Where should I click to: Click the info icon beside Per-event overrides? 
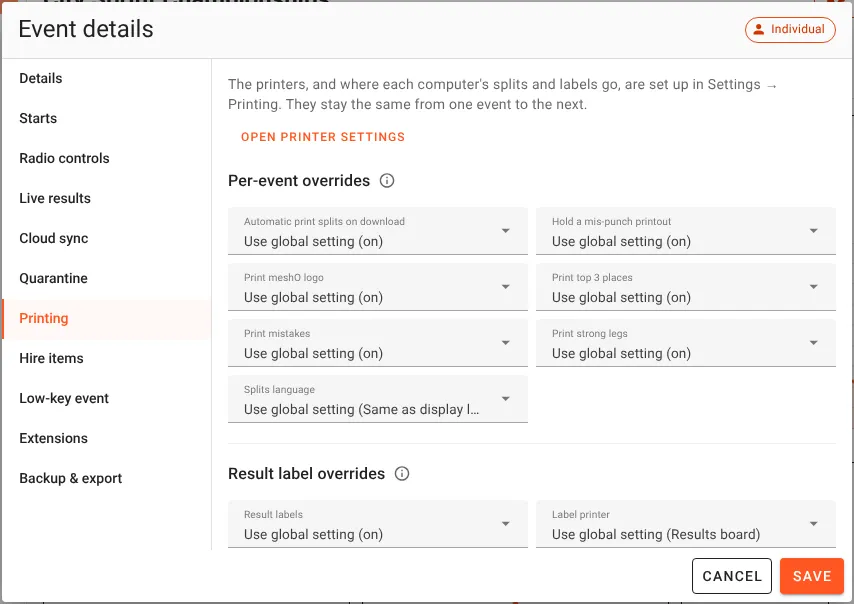(x=387, y=180)
